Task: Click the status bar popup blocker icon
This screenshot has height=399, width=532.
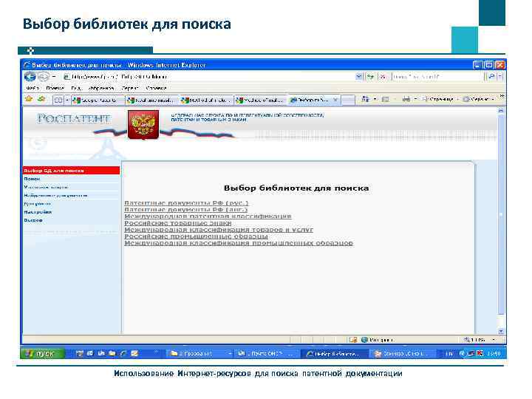Action: 353,340
